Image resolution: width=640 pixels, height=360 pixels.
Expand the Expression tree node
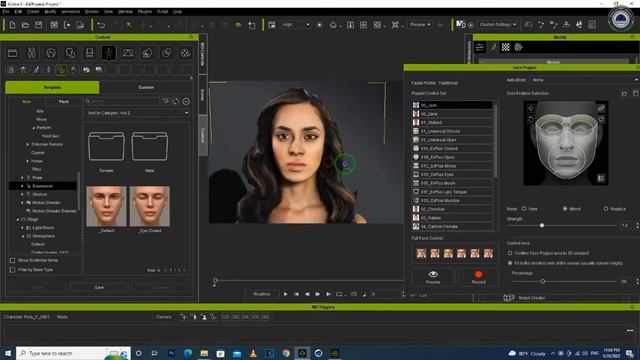22,186
